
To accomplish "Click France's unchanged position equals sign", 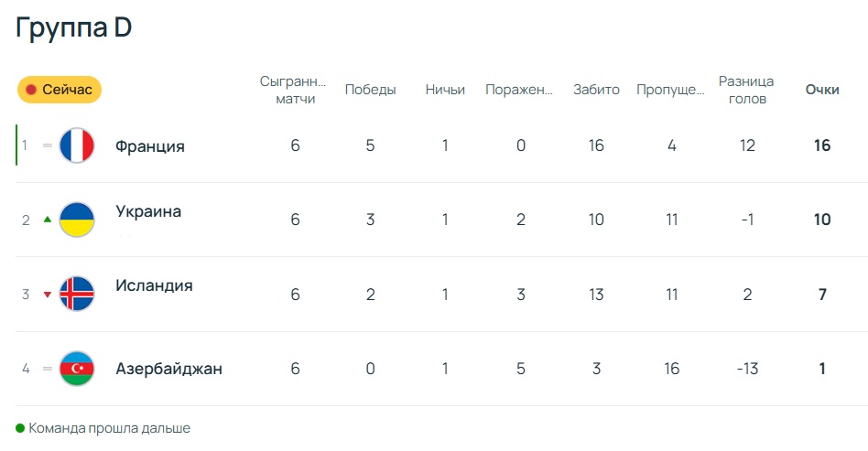I will [x=48, y=145].
